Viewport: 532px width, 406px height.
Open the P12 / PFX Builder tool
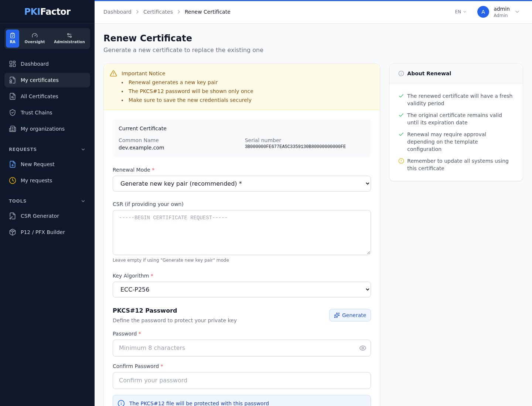[x=47, y=232]
